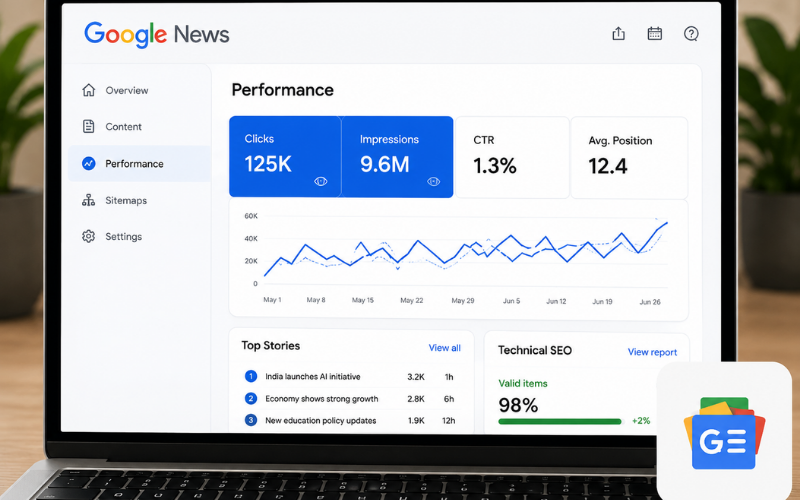Screen dimensions: 800x500
Task: Click the 98% valid items value
Action: (x=518, y=405)
